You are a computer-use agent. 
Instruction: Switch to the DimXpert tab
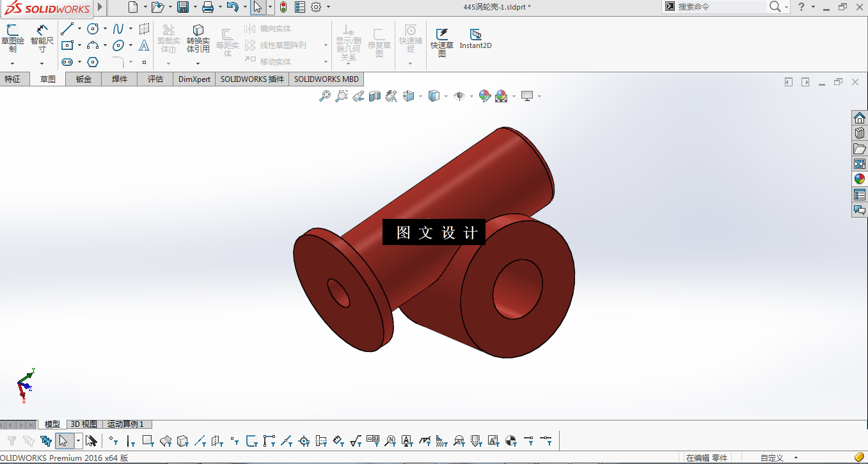(194, 79)
